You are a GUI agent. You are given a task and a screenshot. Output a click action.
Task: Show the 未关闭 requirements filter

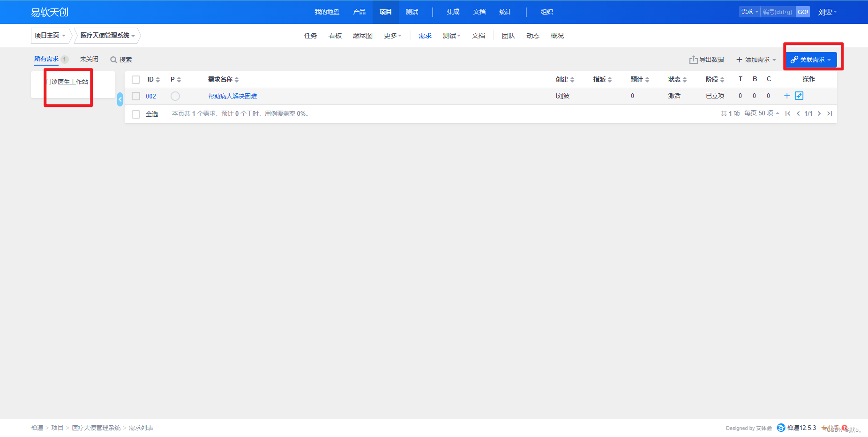click(x=89, y=59)
